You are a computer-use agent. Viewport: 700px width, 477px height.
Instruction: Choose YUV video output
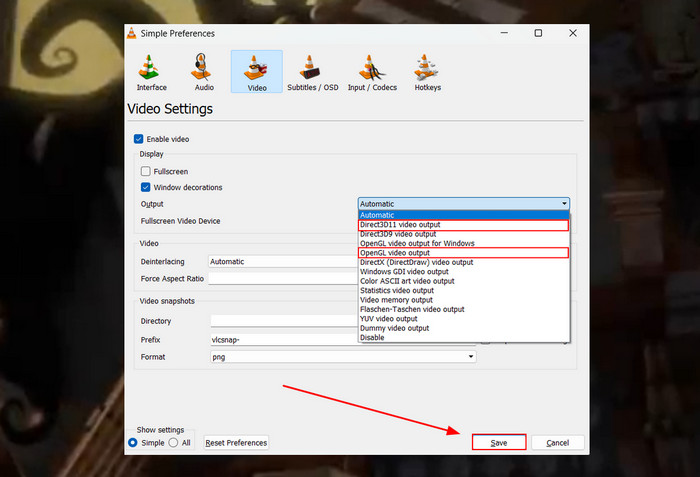(x=463, y=318)
